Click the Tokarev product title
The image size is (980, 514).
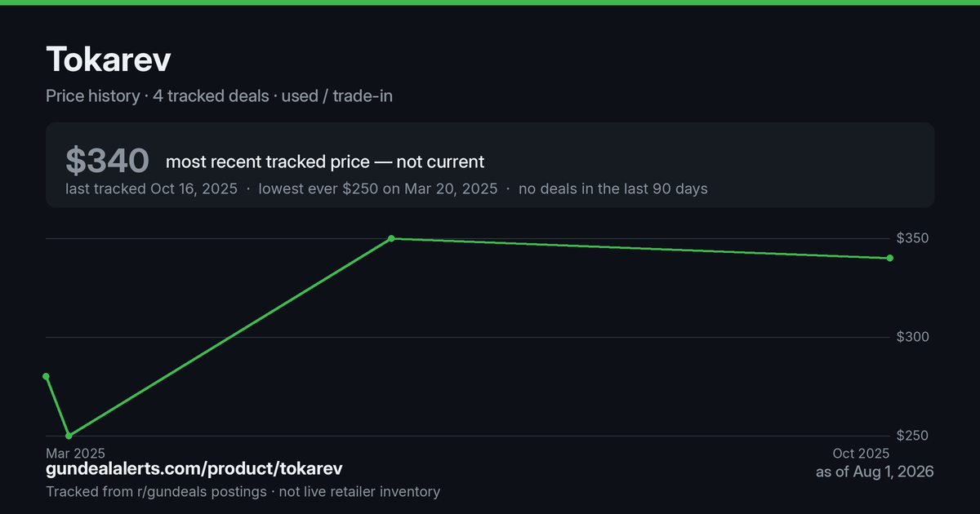click(x=109, y=60)
